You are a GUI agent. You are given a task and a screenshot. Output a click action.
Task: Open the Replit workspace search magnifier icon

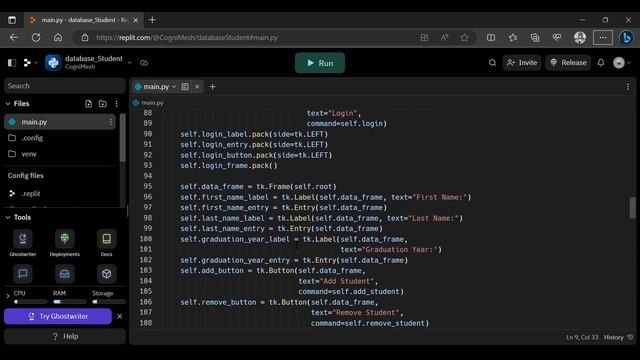pos(493,63)
